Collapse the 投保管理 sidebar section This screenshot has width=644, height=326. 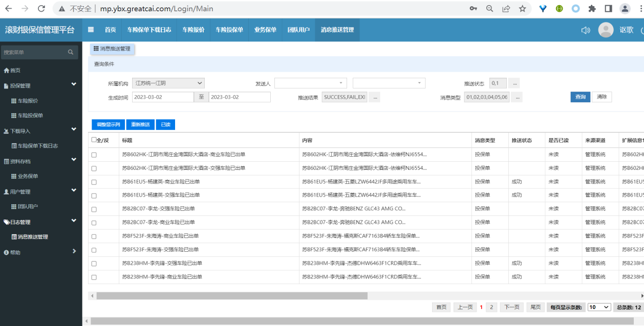pos(74,85)
